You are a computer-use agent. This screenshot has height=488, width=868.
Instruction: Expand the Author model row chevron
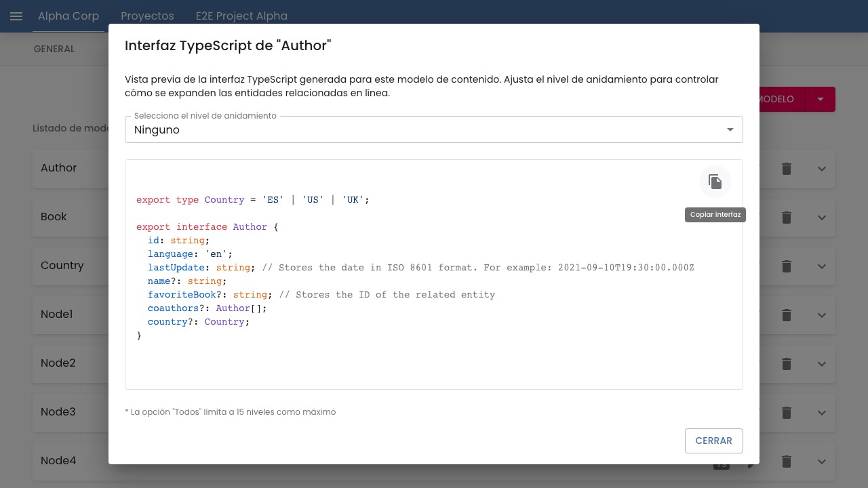(822, 169)
